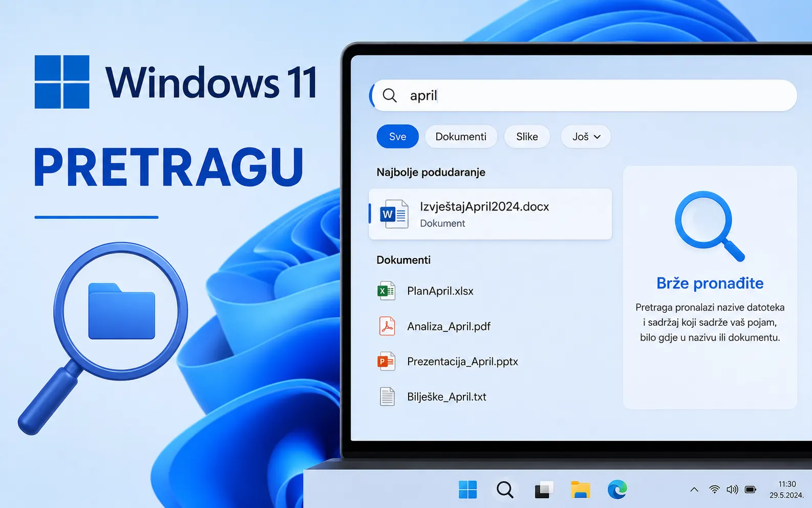Open taskbar Search
The width and height of the screenshot is (812, 508).
click(x=505, y=490)
